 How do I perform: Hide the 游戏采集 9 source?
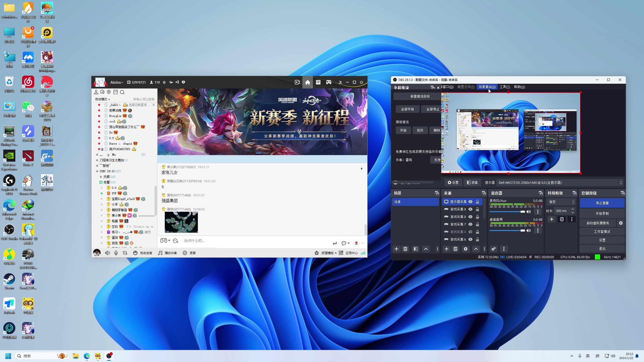tap(470, 209)
